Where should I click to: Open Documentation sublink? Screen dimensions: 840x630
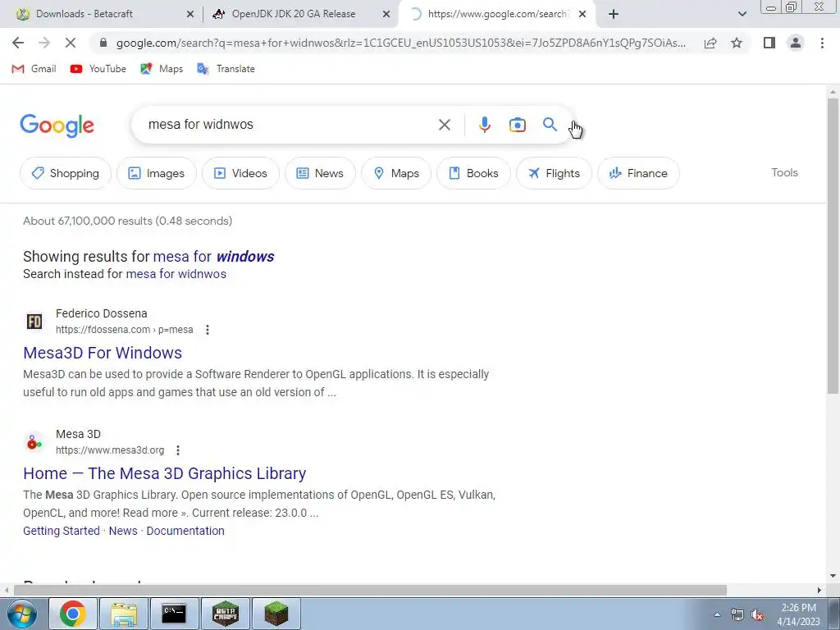(x=185, y=531)
